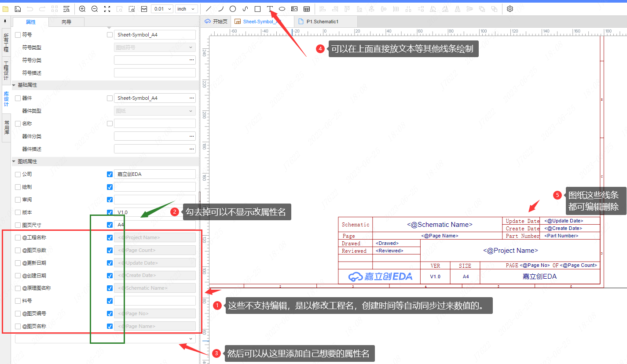The height and width of the screenshot is (364, 627).
Task: Select <@Update Date> text in title block
Action: point(564,221)
